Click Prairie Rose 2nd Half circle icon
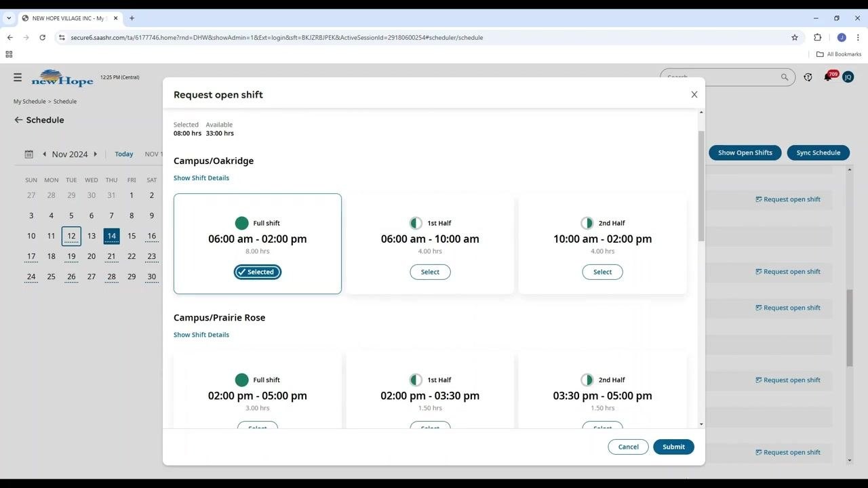 pos(587,380)
